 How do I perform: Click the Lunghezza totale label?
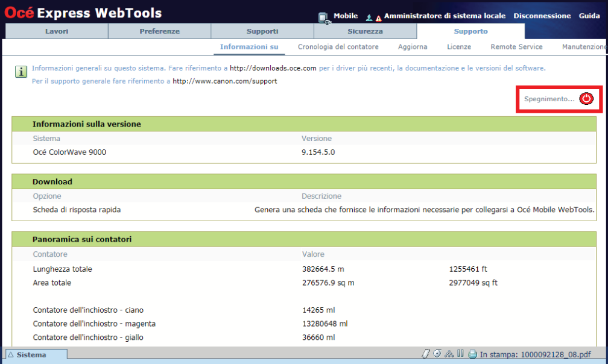click(x=63, y=269)
